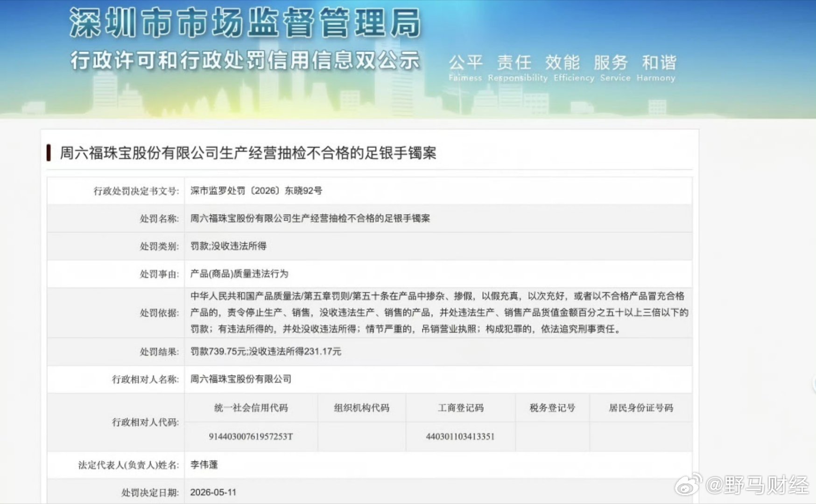Click the 行政相对人代码 label

pos(146,422)
